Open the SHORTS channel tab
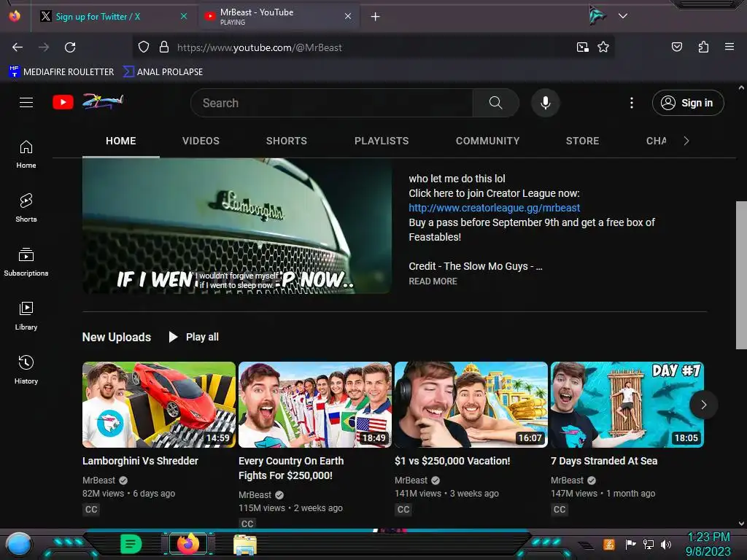Screen dimensions: 747x560 pyautogui.click(x=286, y=141)
